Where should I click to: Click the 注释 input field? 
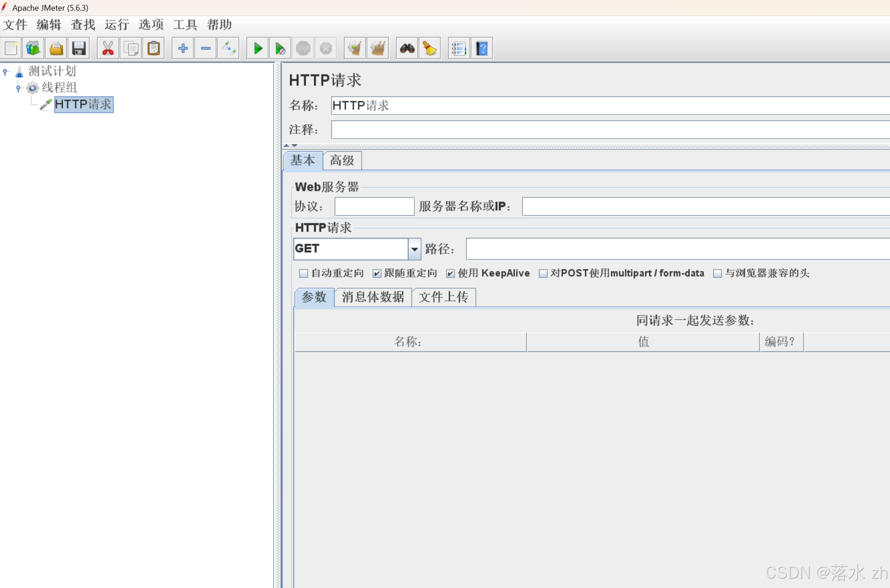point(610,130)
